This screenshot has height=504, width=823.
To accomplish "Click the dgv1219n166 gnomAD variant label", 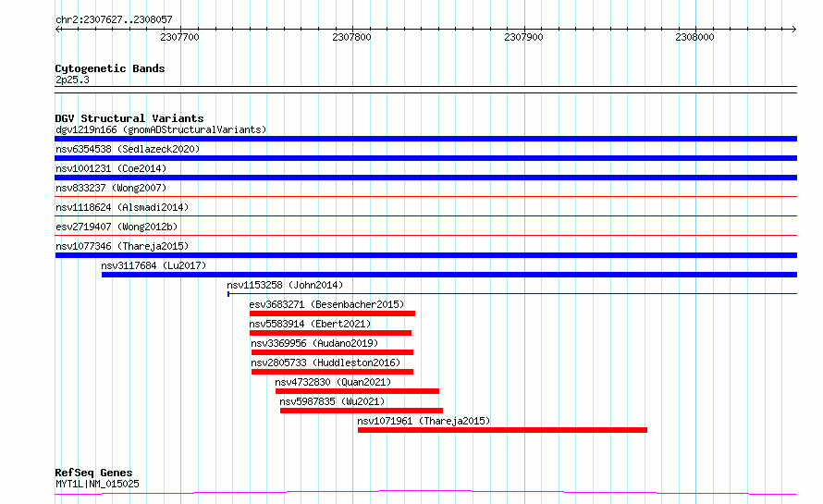I will point(161,129).
